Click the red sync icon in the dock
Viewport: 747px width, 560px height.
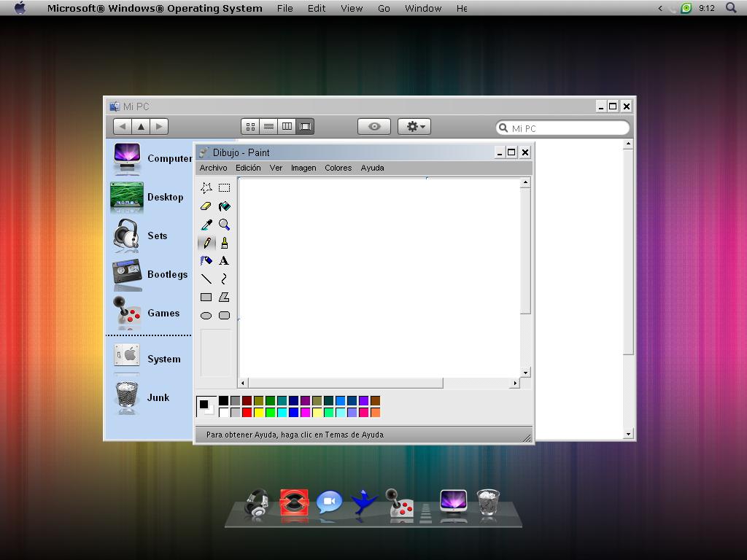point(294,502)
